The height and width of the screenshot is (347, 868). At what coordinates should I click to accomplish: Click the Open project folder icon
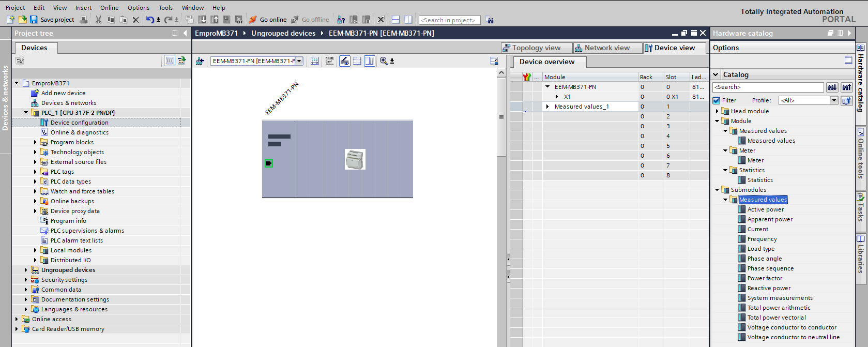pyautogui.click(x=22, y=20)
